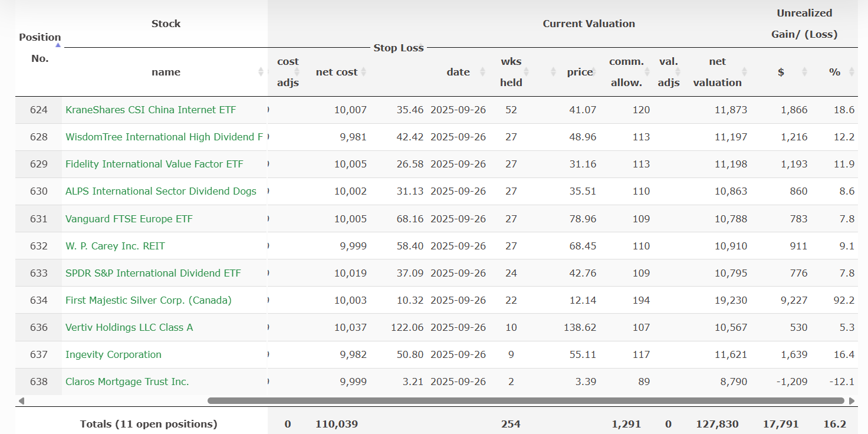Open Claros Mortgage Trust Inc. link

pos(127,382)
